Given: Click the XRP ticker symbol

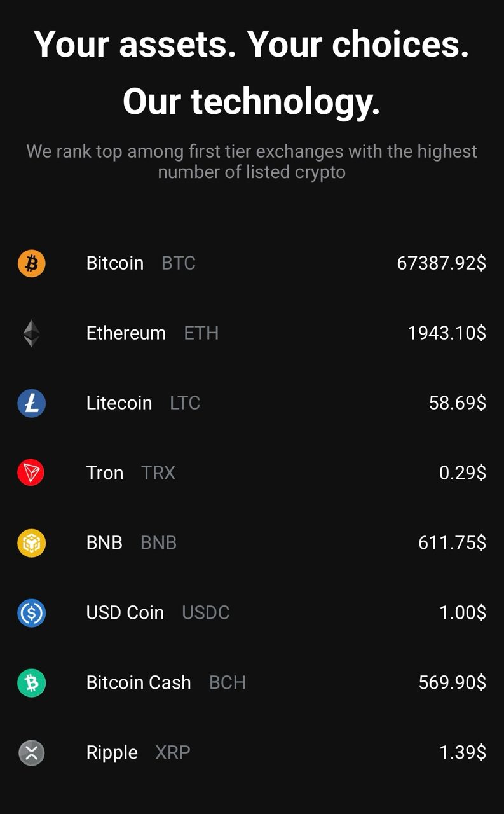Looking at the screenshot, I should [x=172, y=752].
